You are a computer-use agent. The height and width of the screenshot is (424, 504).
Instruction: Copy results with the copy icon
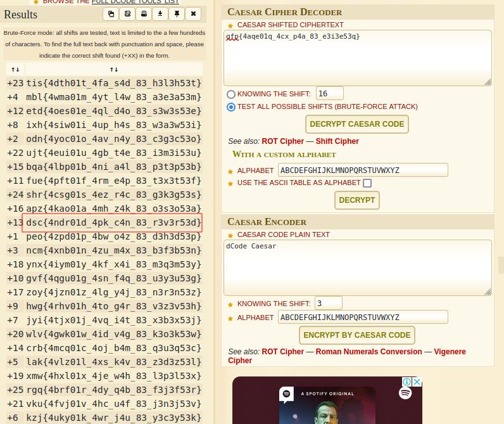tap(111, 14)
